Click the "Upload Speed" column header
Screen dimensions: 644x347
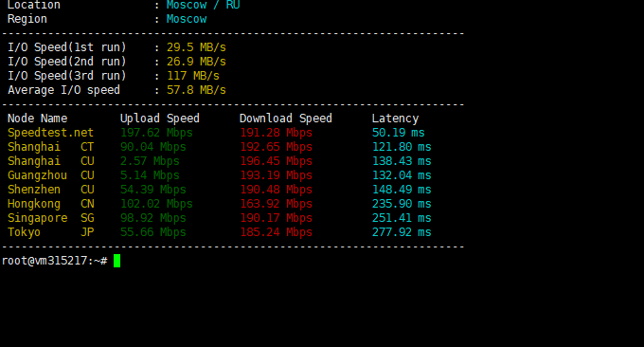pos(160,119)
